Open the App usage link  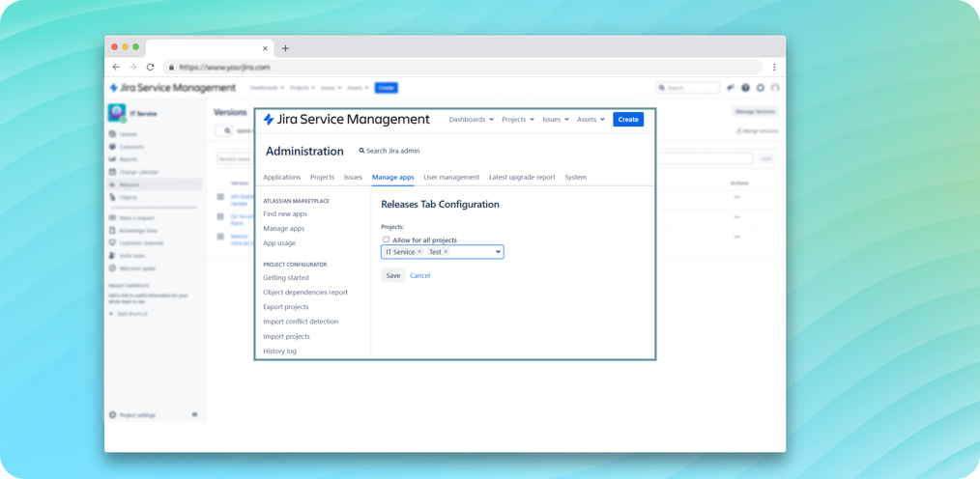pyautogui.click(x=279, y=243)
